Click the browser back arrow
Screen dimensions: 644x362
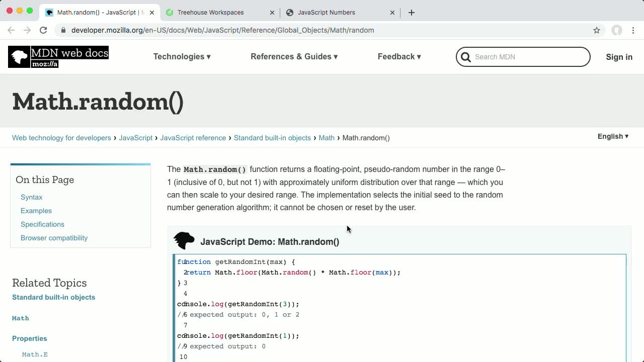click(11, 30)
